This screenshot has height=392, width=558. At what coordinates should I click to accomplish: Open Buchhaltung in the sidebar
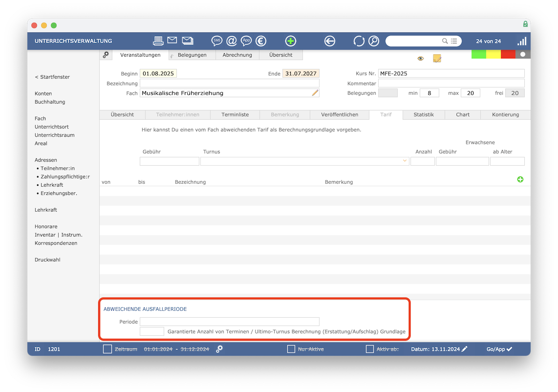point(50,102)
